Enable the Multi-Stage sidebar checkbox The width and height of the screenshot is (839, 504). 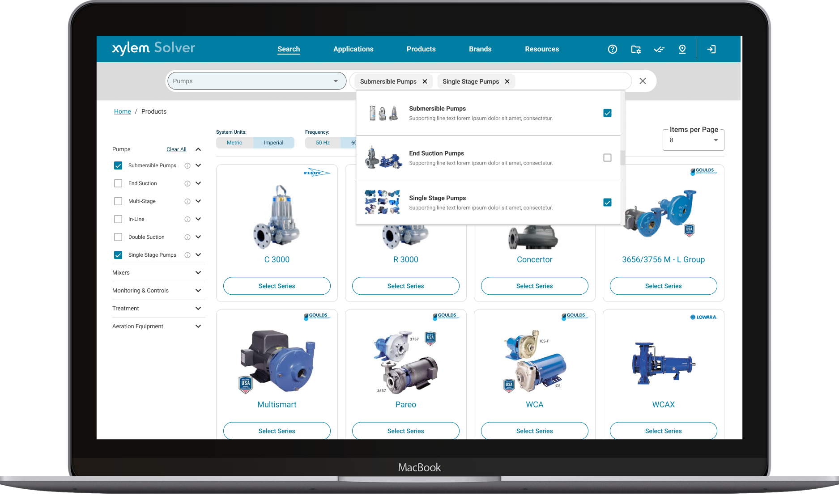[118, 201]
